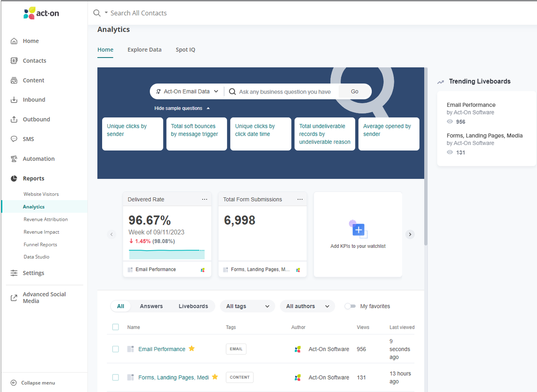
Task: Open Forms, Landing Pages, Medi link in table
Action: 174,377
